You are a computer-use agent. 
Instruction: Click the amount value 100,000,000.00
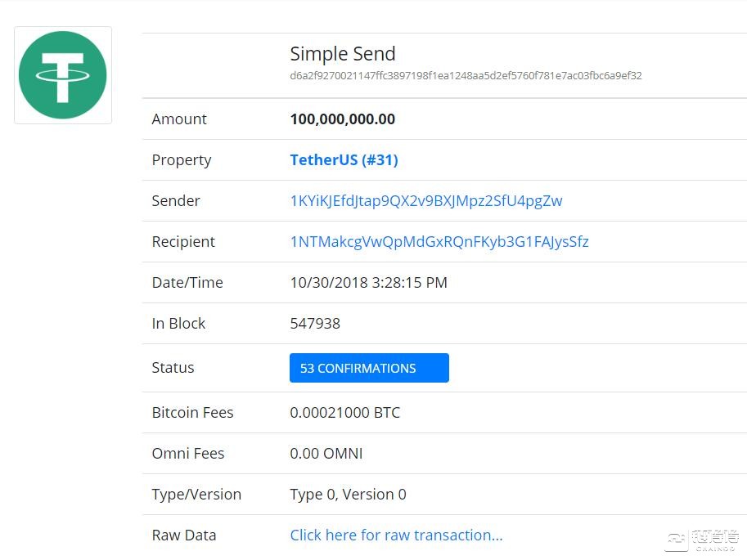[343, 119]
